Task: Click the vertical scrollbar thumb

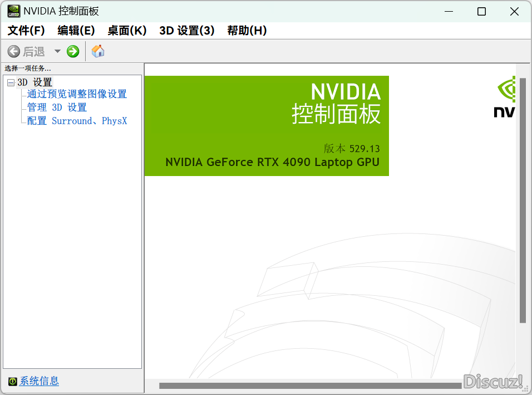Action: [x=523, y=201]
